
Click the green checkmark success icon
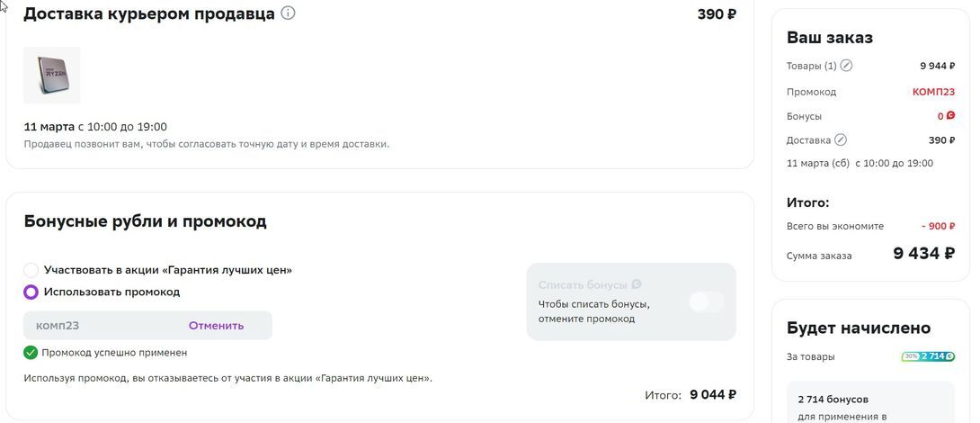click(31, 353)
